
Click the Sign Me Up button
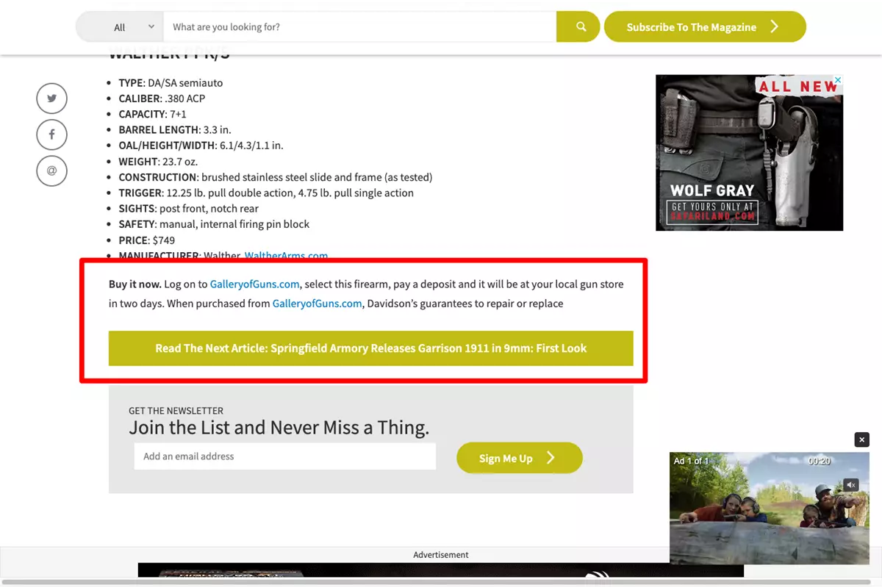pos(520,458)
